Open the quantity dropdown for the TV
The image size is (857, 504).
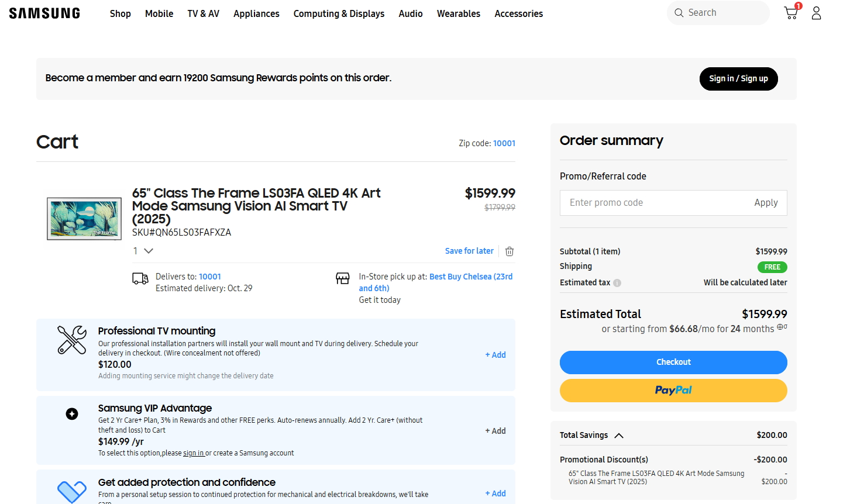(143, 251)
